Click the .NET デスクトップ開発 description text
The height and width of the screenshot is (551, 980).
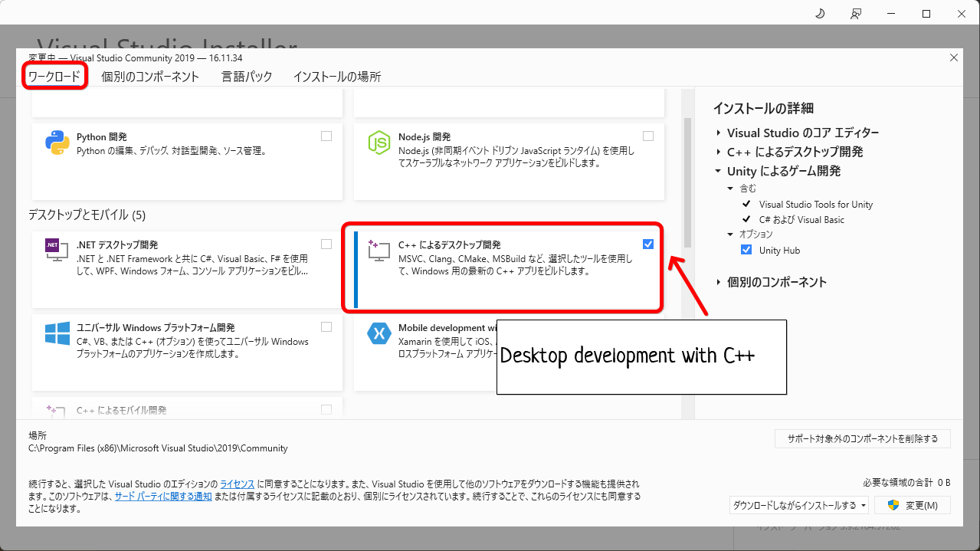pos(192,265)
